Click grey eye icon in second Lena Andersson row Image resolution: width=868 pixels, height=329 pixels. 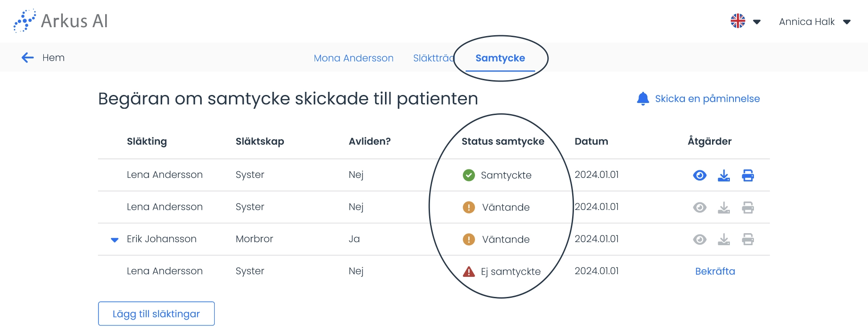pos(700,208)
